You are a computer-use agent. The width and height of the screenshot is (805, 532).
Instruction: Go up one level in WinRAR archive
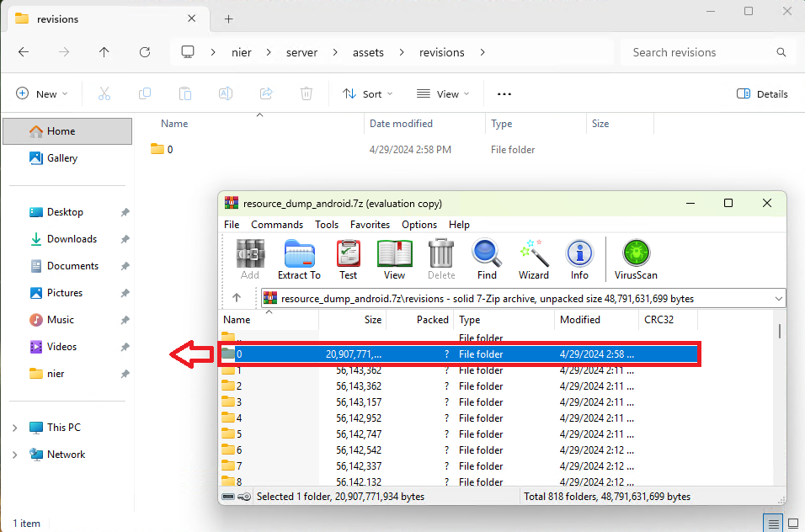pyautogui.click(x=236, y=297)
